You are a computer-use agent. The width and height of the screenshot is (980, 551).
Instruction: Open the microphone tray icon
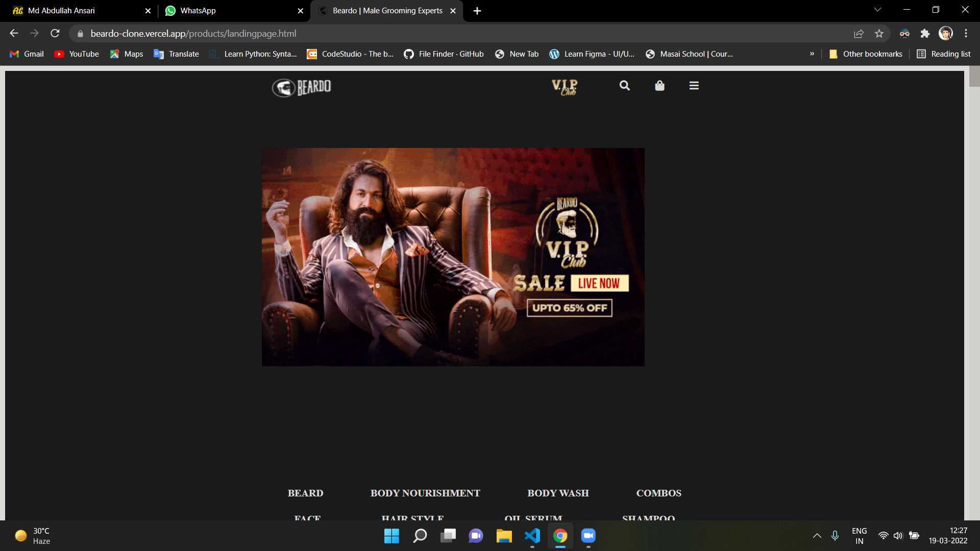click(x=835, y=536)
